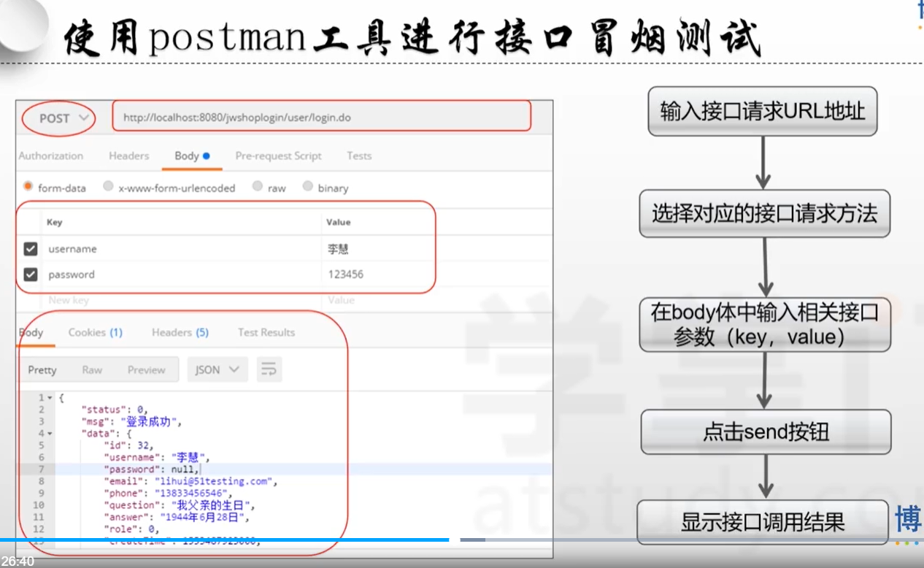The image size is (924, 568).
Task: Open the JSON format dropdown
Action: 217,369
